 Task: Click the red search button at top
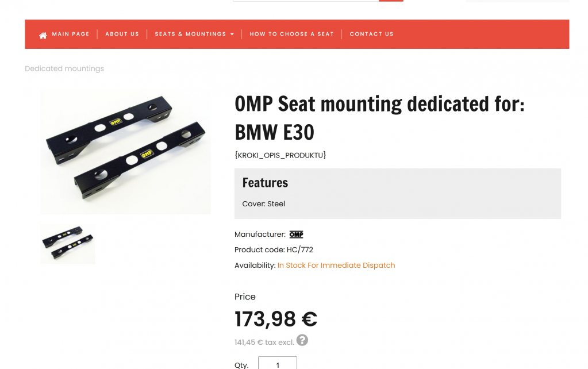click(391, 1)
